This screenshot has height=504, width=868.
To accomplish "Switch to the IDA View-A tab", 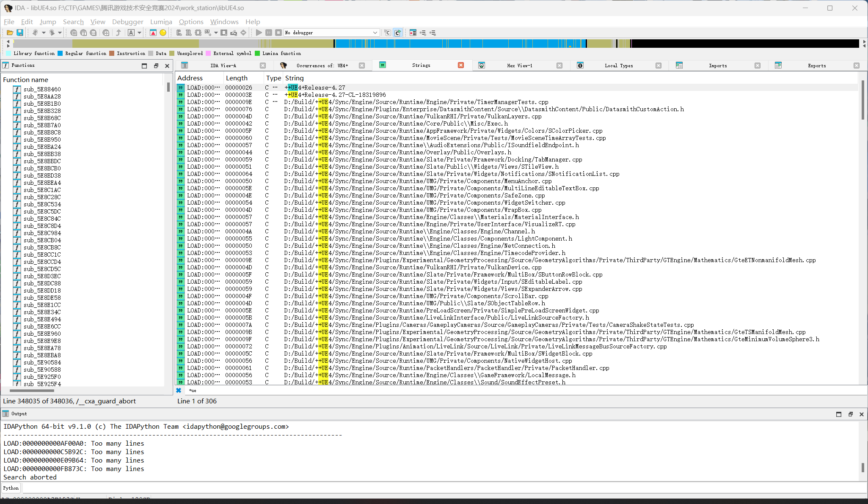I will tap(223, 66).
